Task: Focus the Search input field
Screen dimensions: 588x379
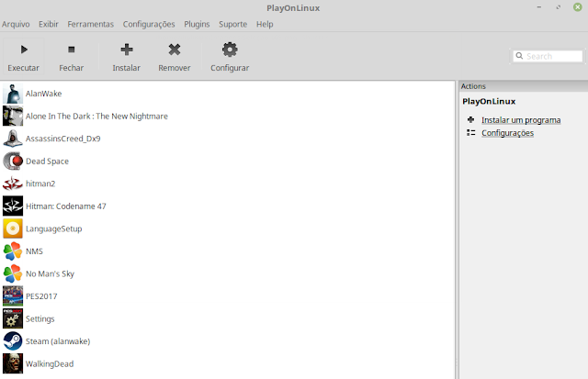Action: pyautogui.click(x=548, y=56)
